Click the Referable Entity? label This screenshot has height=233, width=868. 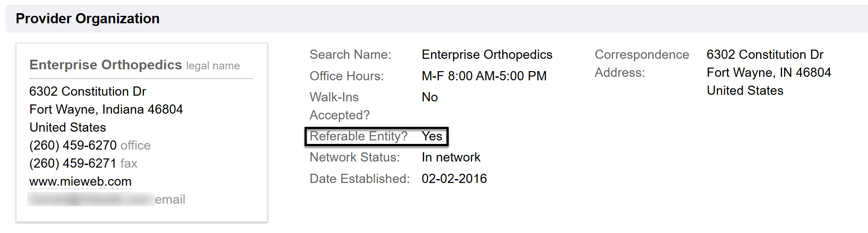[358, 136]
